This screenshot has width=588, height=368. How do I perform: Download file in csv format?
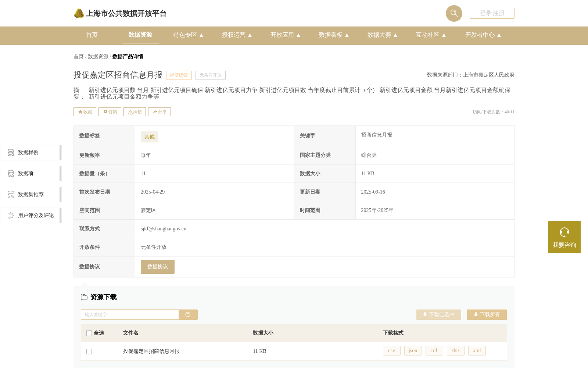[392, 351]
